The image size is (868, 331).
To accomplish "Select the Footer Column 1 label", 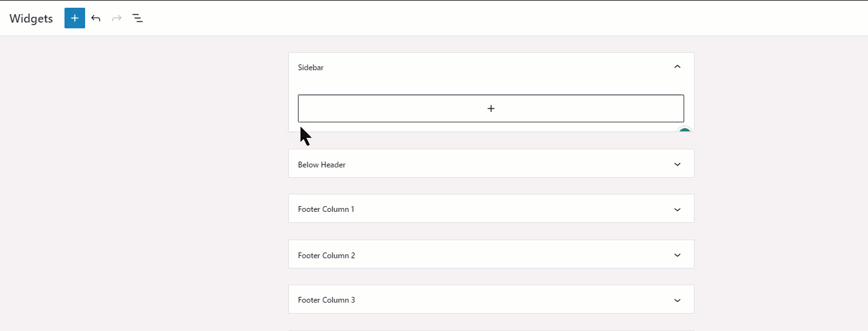I will pyautogui.click(x=326, y=209).
